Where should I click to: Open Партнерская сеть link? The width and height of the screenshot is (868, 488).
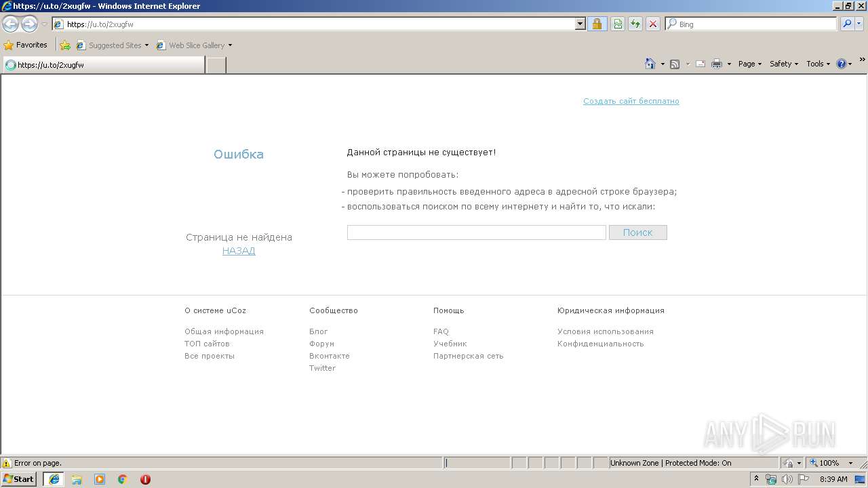click(469, 356)
